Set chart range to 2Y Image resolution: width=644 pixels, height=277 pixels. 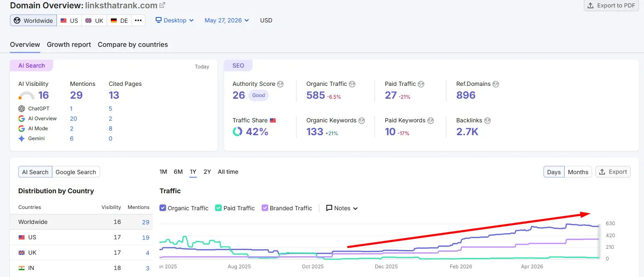coord(207,172)
